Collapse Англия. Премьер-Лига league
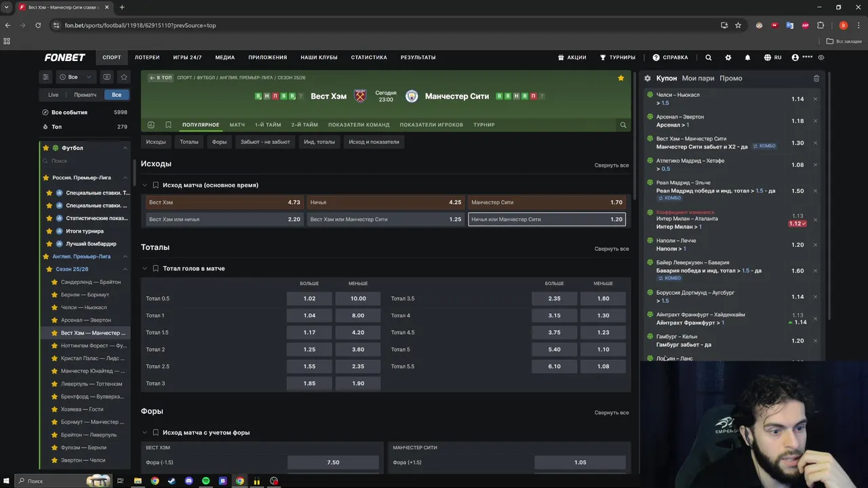 (125, 257)
